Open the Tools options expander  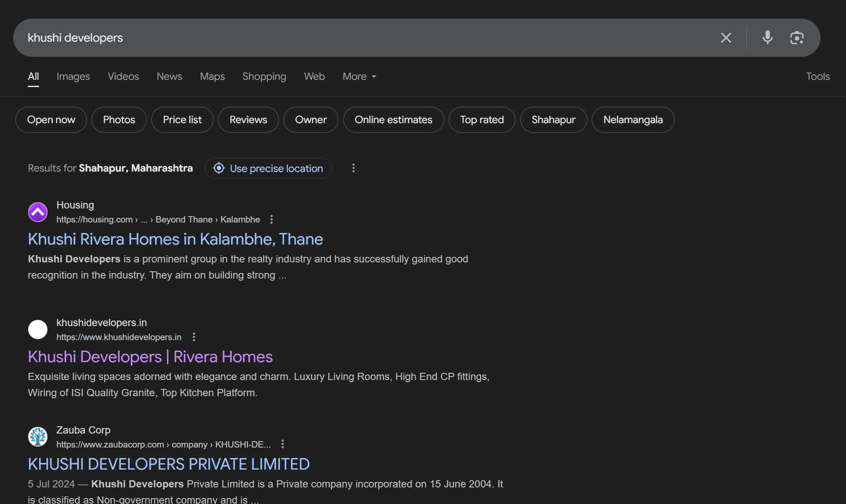pos(818,76)
